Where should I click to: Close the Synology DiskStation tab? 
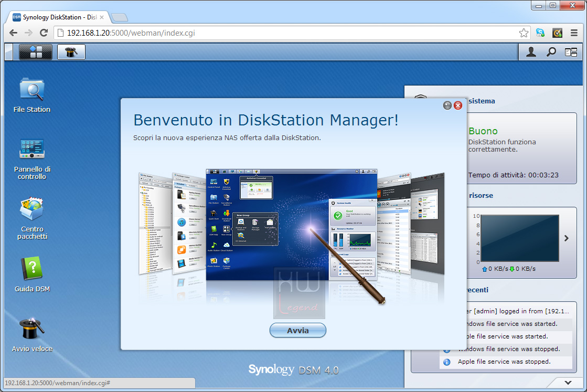click(x=101, y=17)
